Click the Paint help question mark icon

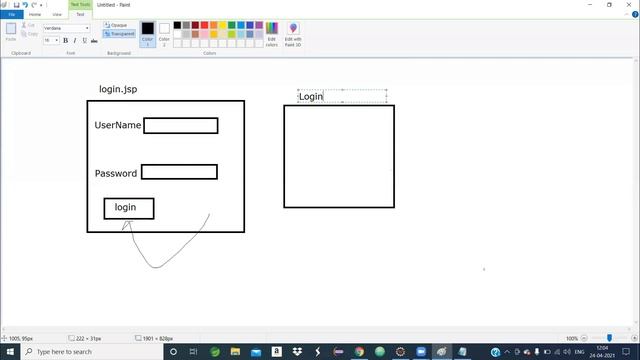coord(635,14)
